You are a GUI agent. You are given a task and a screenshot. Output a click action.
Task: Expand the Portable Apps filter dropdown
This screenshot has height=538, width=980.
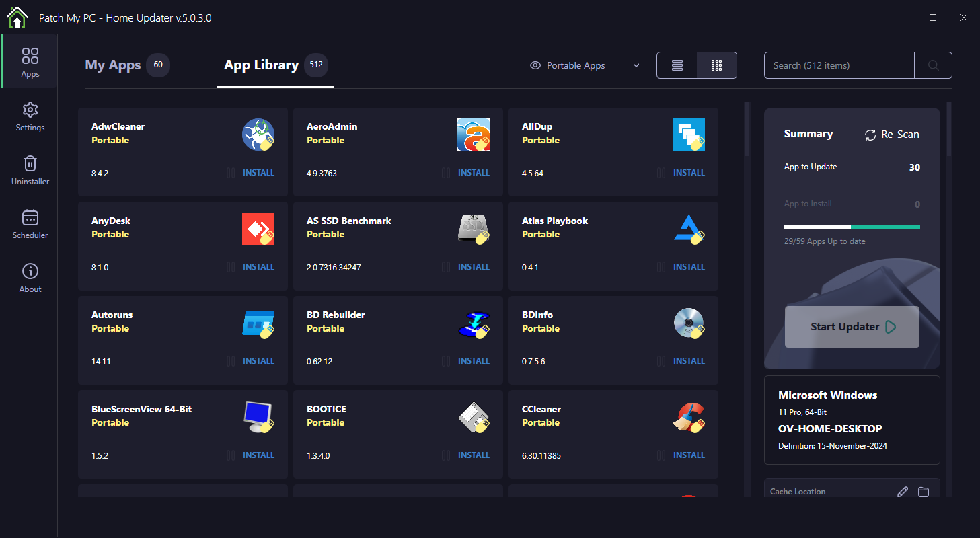[636, 65]
